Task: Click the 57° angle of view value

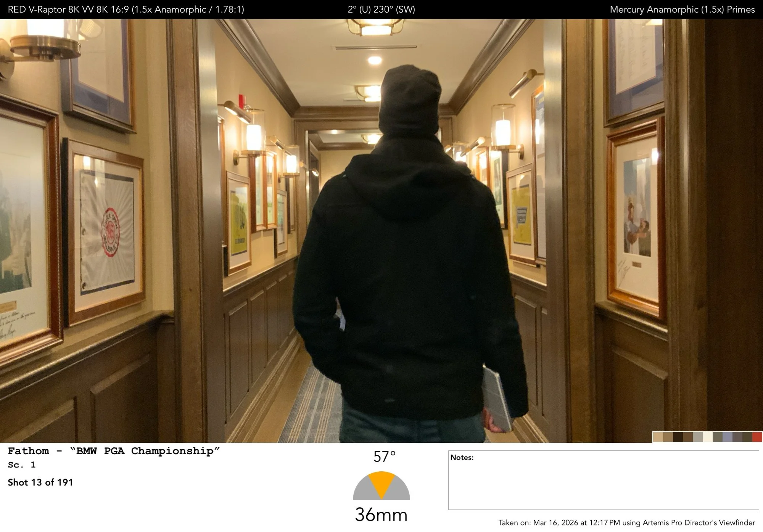Action: tap(384, 457)
